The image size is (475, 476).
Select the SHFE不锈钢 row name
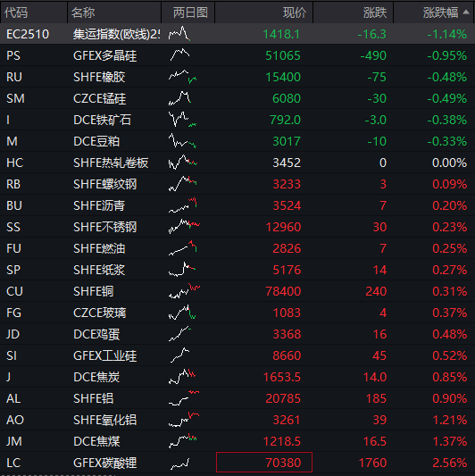pyautogui.click(x=105, y=227)
